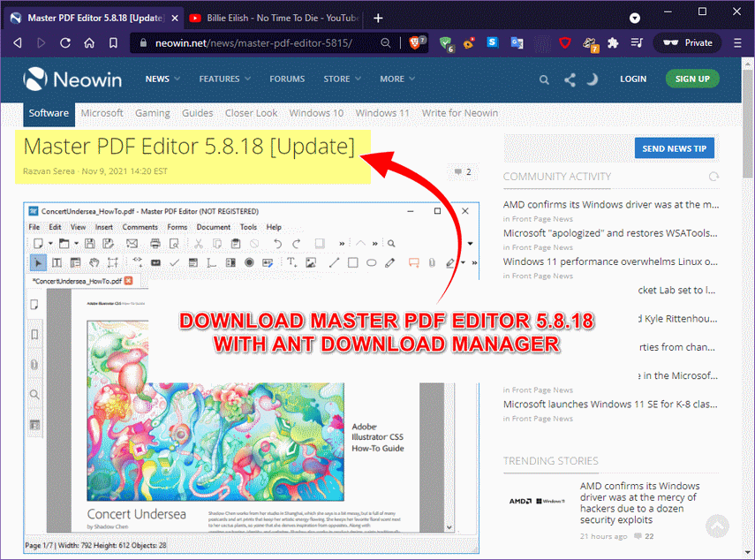
Task: Open the media playlist control icon
Action: [637, 43]
